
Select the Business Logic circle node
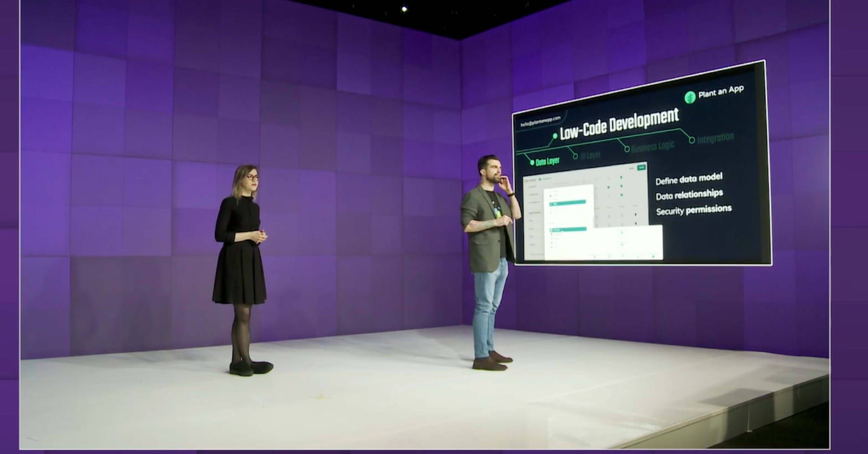[627, 149]
